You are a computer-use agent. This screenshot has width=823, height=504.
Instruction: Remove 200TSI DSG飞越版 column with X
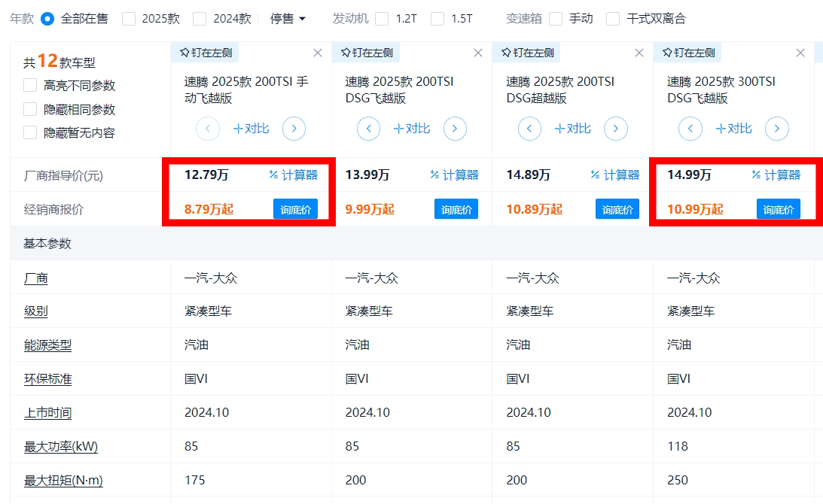click(x=478, y=53)
